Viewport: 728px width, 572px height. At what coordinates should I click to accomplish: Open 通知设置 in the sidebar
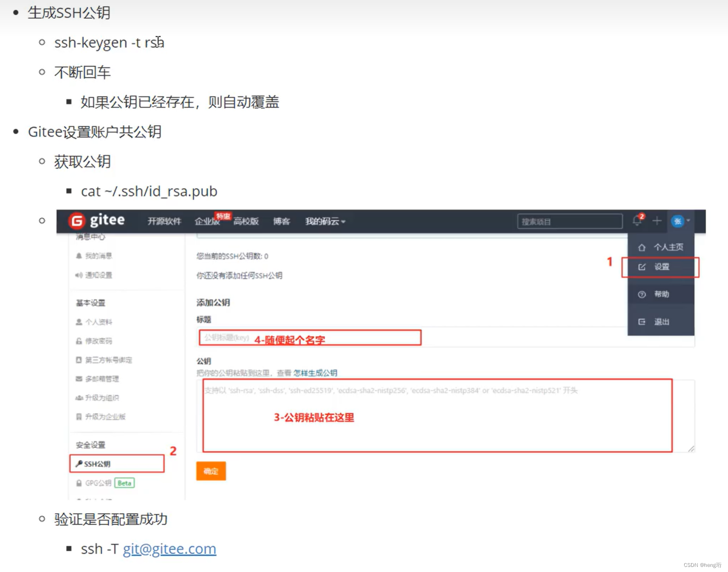coord(98,275)
